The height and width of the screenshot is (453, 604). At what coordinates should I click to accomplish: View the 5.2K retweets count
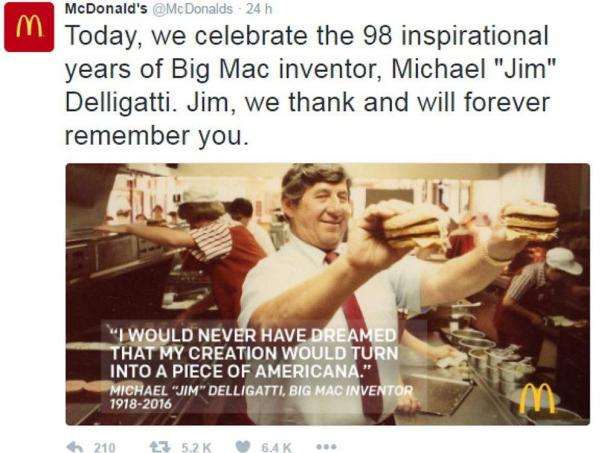[196, 447]
